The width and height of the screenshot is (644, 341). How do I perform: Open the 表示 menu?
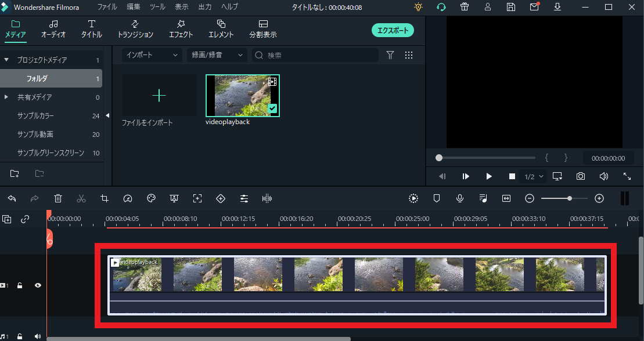click(x=182, y=7)
